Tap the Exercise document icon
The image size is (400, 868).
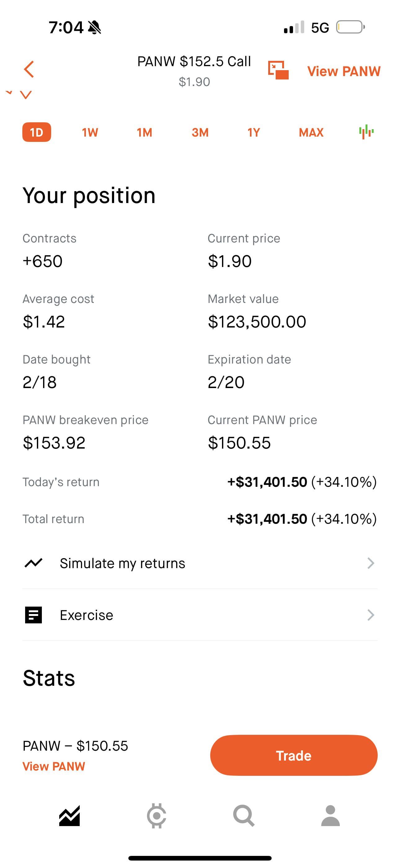33,615
